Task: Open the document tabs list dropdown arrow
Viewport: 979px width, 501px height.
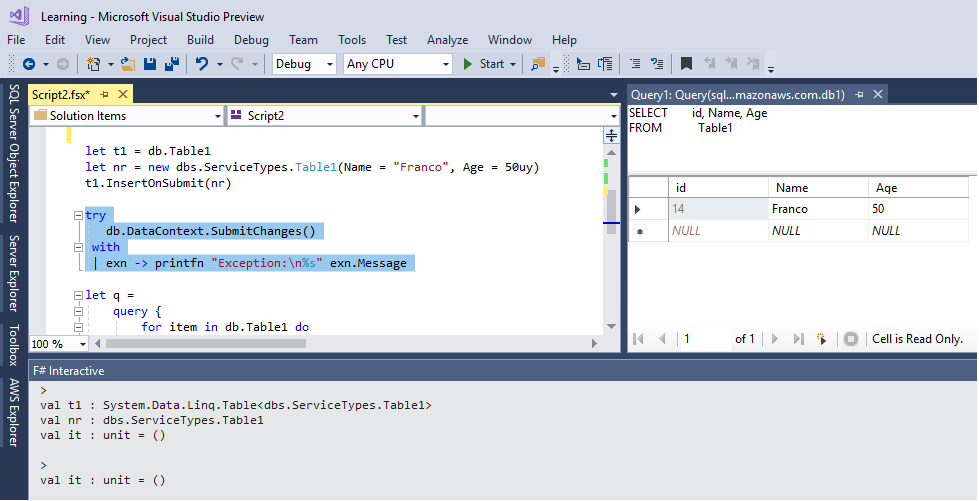Action: tap(614, 95)
